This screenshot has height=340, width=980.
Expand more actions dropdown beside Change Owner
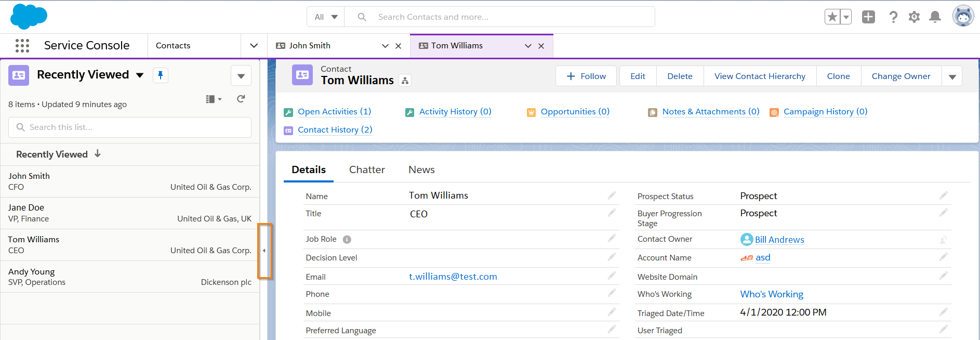952,76
